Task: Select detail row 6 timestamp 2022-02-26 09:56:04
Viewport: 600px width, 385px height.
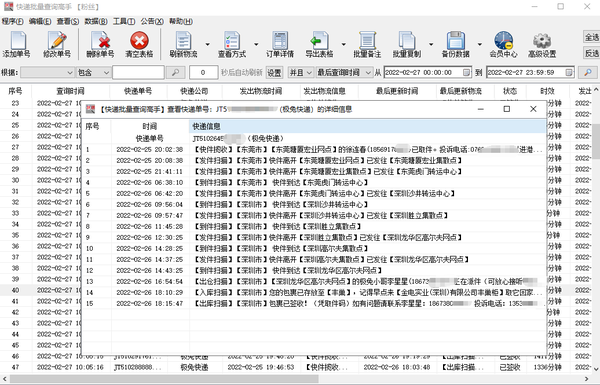Action: pyautogui.click(x=150, y=205)
